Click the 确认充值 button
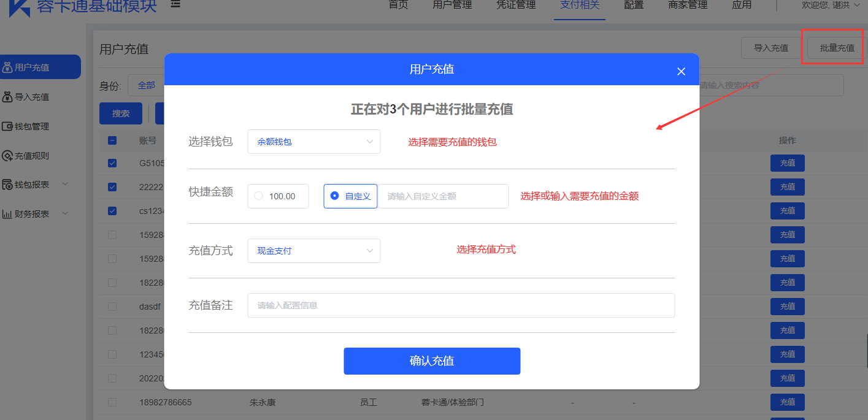 (x=432, y=361)
